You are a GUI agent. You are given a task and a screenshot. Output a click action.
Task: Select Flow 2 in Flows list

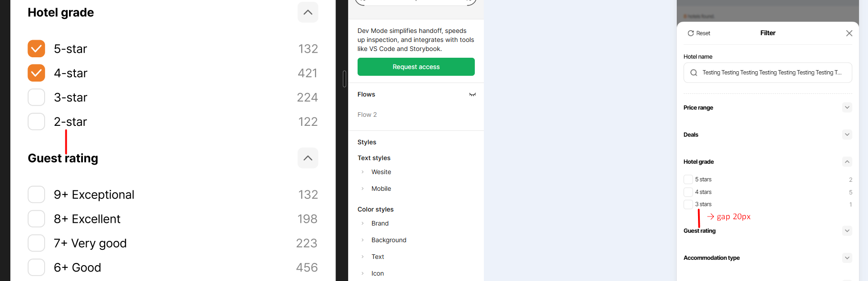click(x=367, y=115)
